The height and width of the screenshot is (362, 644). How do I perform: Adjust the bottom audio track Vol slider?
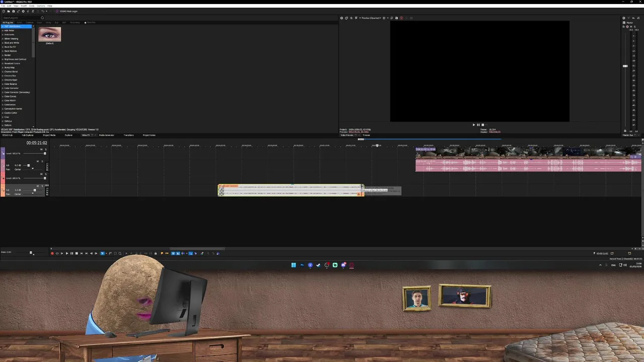click(x=35, y=190)
